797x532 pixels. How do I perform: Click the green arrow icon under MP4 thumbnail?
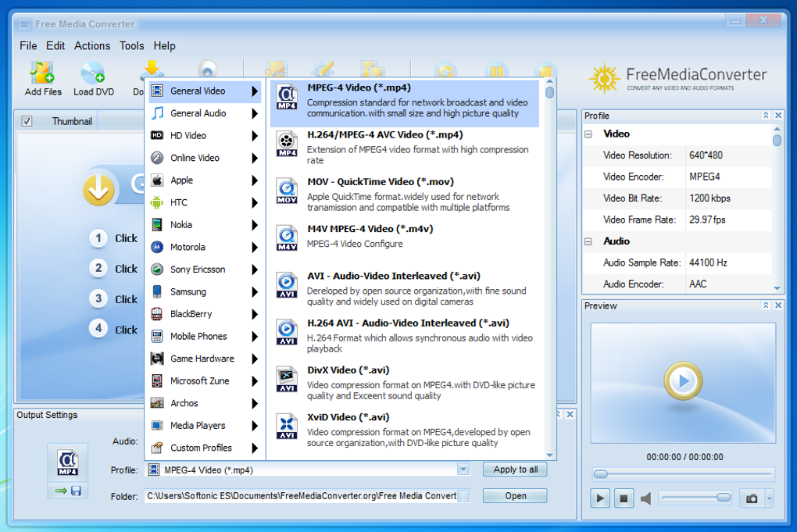point(61,491)
